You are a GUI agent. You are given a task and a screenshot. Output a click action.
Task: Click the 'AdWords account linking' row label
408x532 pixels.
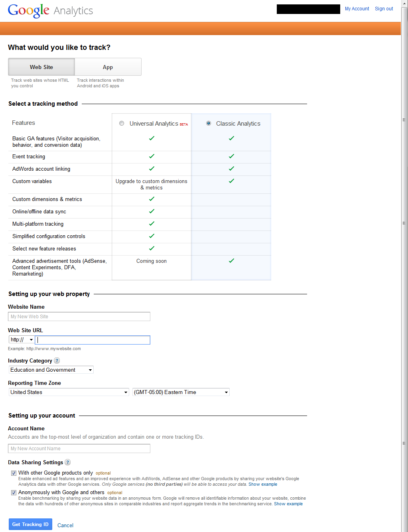coord(41,169)
